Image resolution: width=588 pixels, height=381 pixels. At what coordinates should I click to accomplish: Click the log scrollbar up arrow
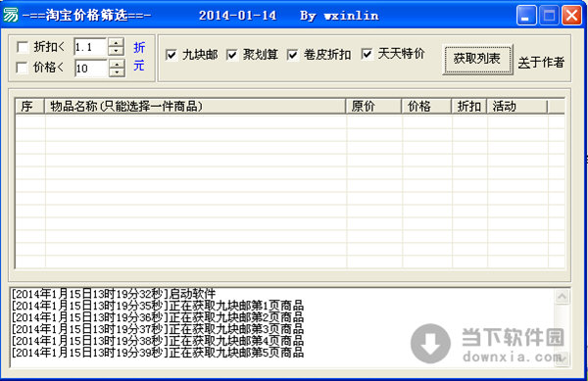pos(563,297)
